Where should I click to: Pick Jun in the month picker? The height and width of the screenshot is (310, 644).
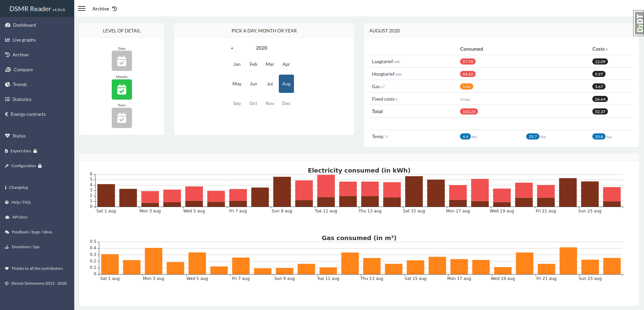[253, 84]
